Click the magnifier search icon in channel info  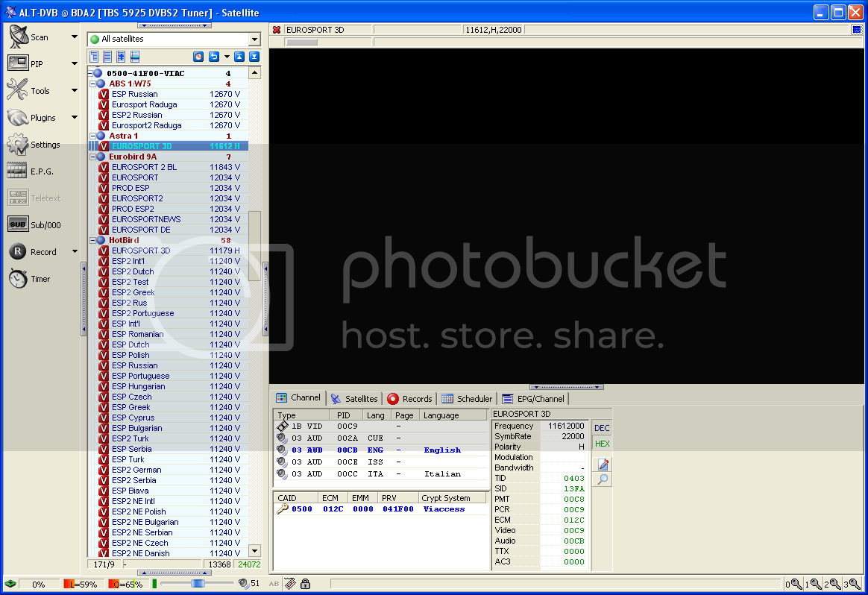pos(603,479)
